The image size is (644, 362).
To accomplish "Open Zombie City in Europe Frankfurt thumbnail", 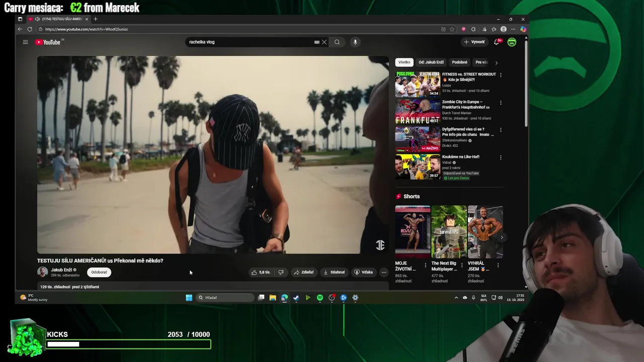I will coord(418,112).
